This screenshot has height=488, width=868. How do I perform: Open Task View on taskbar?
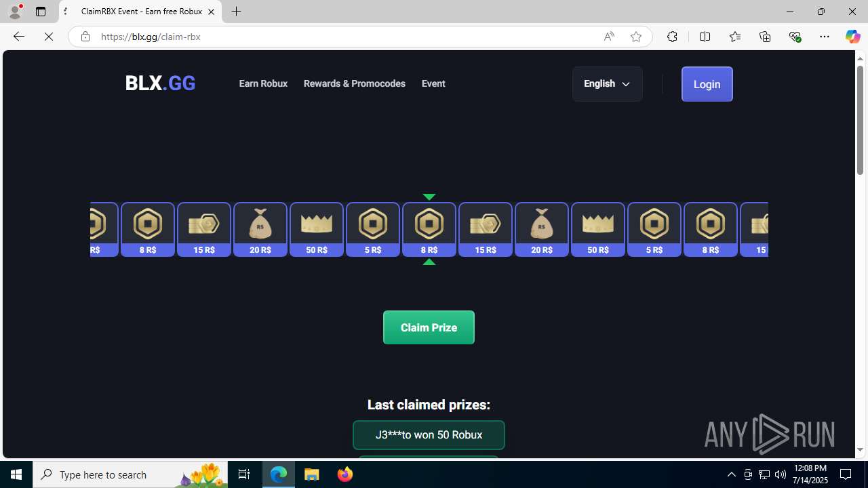click(244, 474)
